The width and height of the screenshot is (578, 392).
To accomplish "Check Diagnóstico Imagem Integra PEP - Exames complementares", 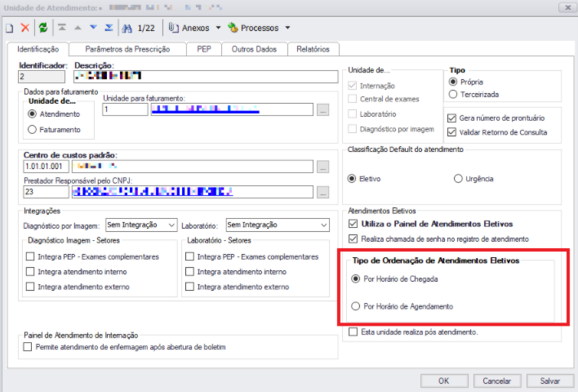I will pyautogui.click(x=30, y=256).
